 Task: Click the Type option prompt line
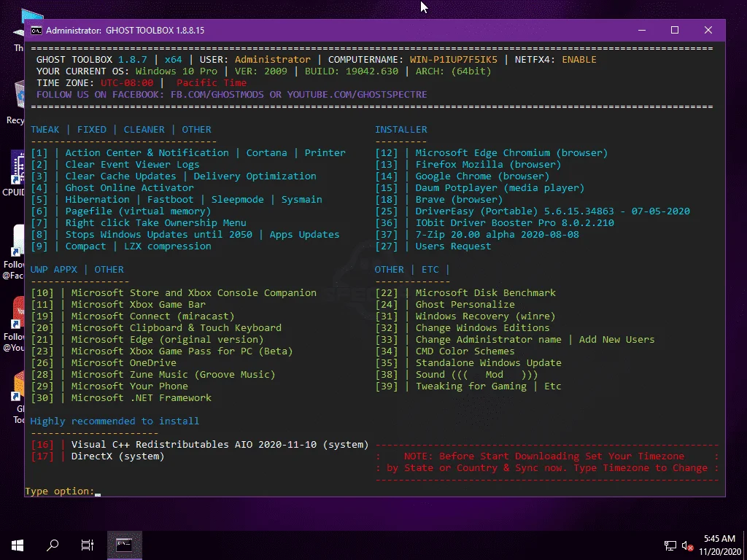[63, 491]
